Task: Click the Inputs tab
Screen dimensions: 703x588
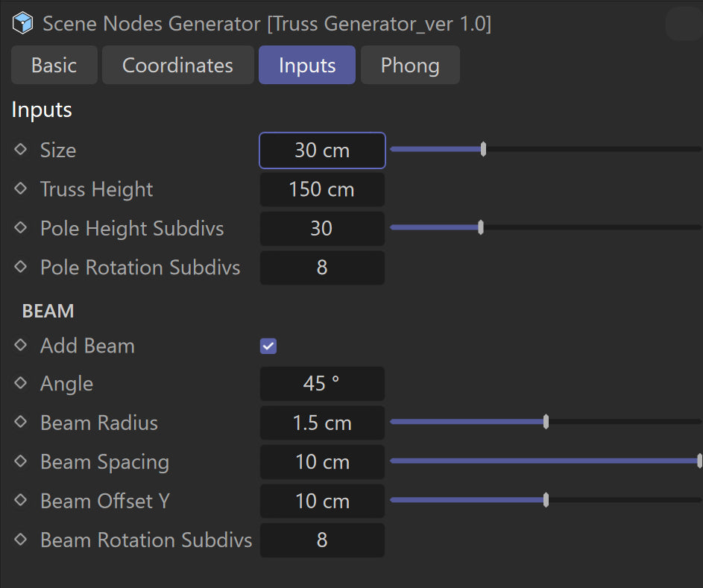Action: (306, 66)
